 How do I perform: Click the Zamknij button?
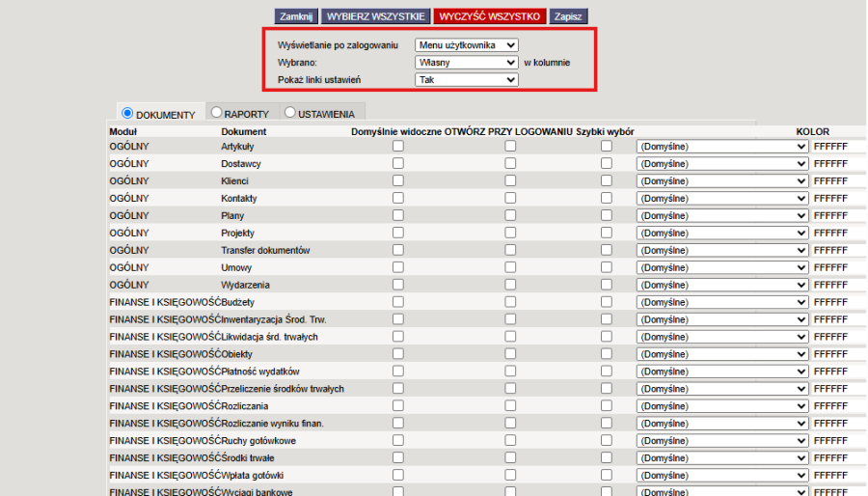pos(296,16)
